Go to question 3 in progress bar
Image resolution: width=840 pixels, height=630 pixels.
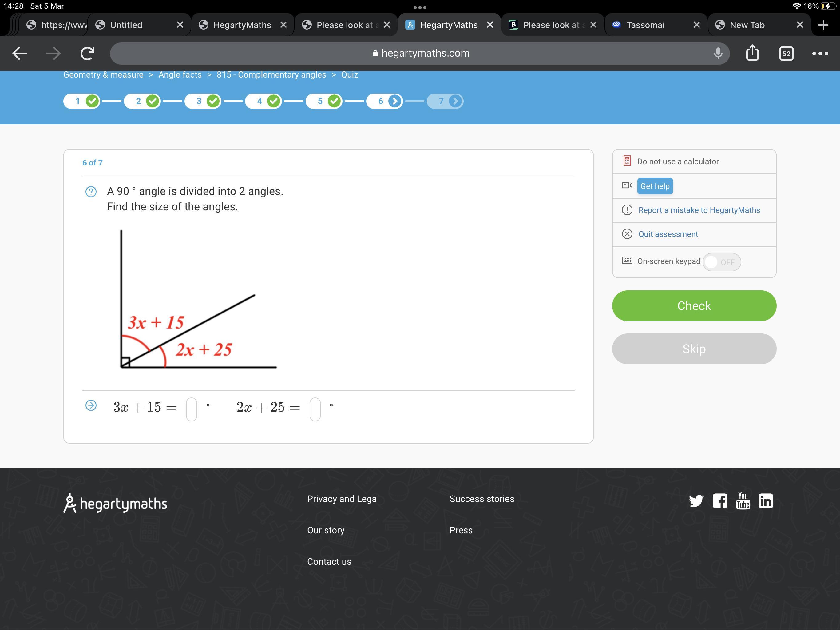(x=202, y=101)
